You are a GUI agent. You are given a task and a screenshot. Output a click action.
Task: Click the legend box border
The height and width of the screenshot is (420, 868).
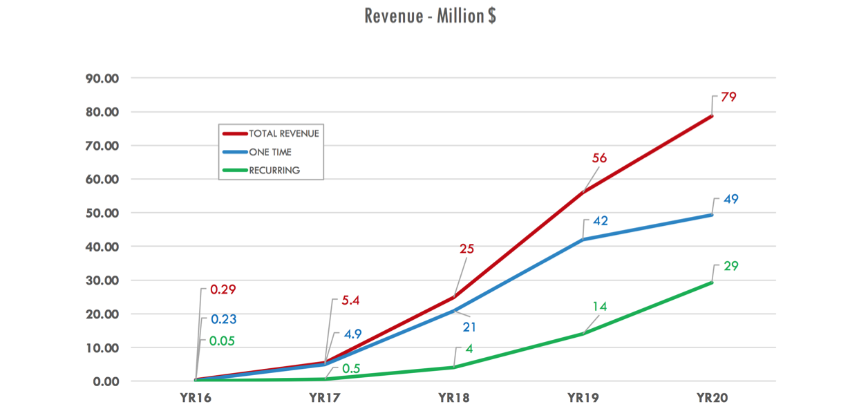[270, 124]
